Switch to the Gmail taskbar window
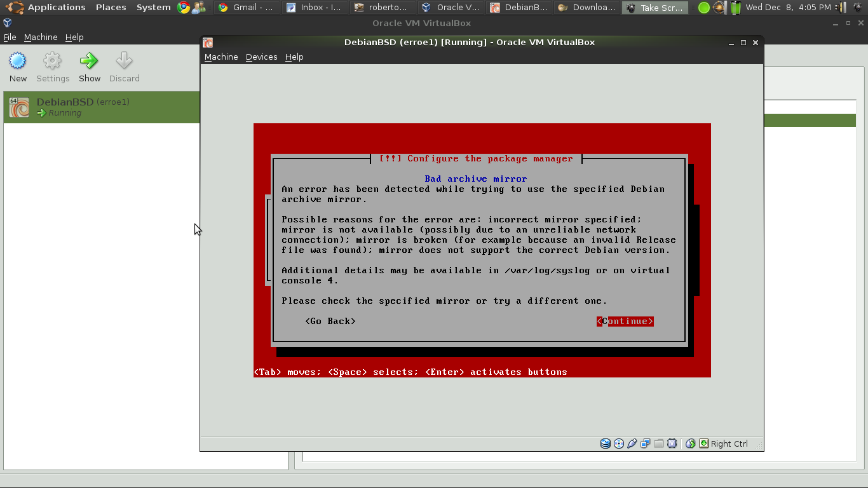The height and width of the screenshot is (488, 868). tap(246, 8)
